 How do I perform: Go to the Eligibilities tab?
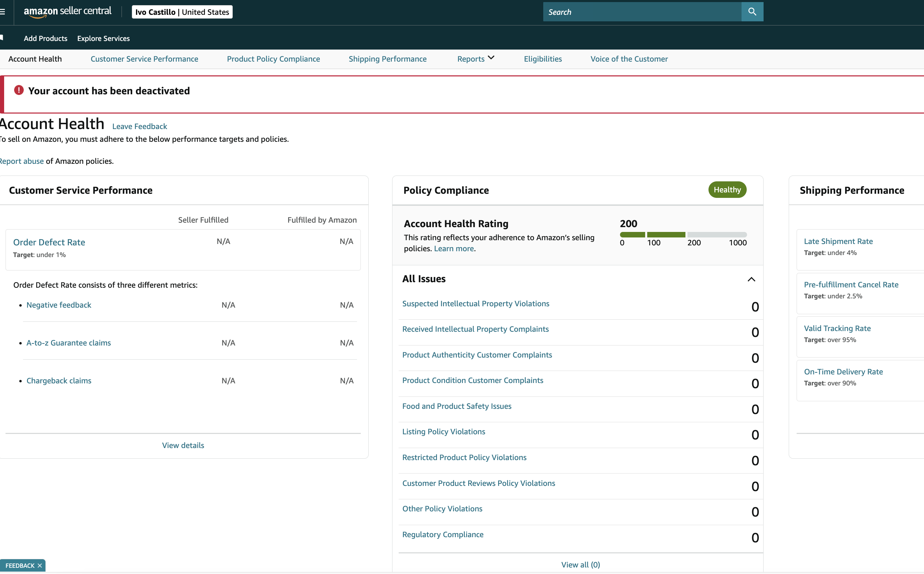point(543,59)
